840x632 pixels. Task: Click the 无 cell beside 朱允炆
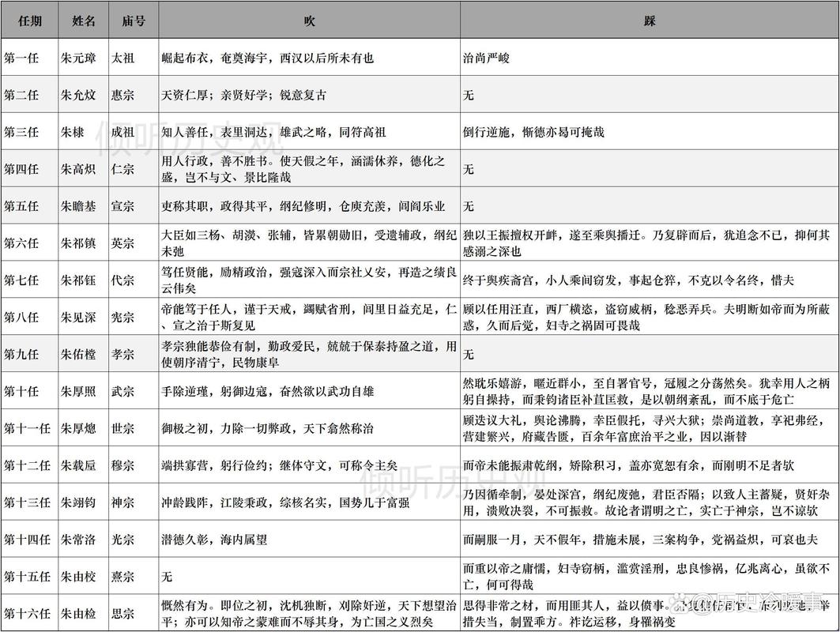(x=470, y=95)
